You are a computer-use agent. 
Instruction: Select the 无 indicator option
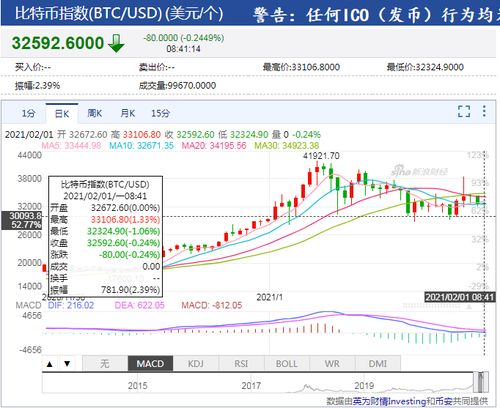pyautogui.click(x=105, y=363)
